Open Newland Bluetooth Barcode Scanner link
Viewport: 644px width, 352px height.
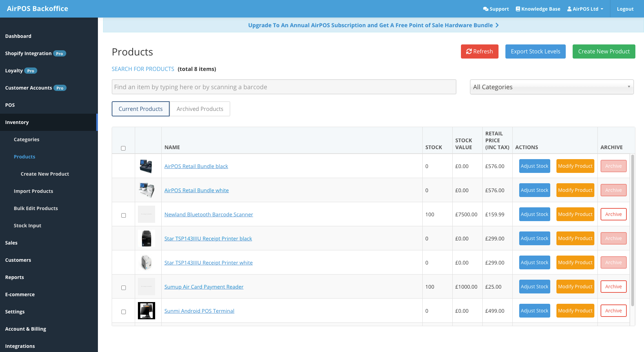pyautogui.click(x=209, y=215)
